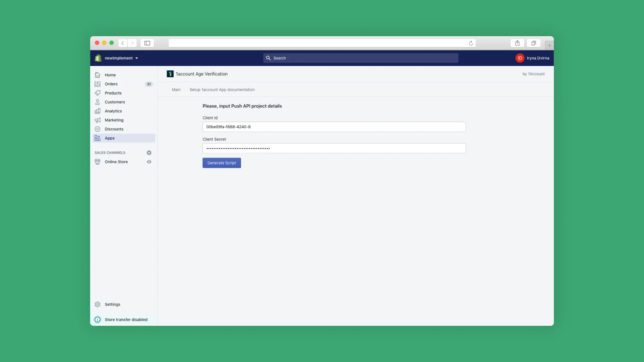Add a sales channel with plus icon
The height and width of the screenshot is (362, 644).
click(149, 153)
